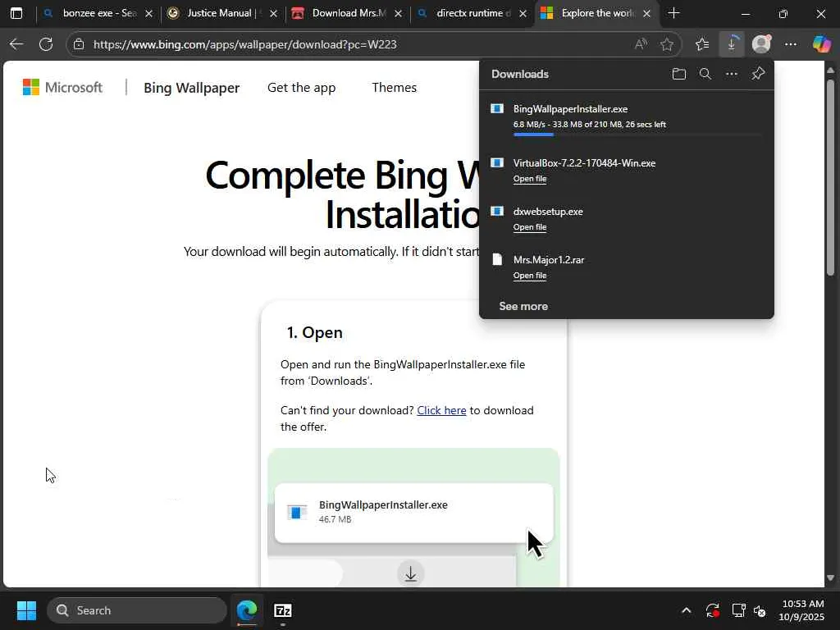
Task: Open the sync status tray icon
Action: (x=713, y=610)
